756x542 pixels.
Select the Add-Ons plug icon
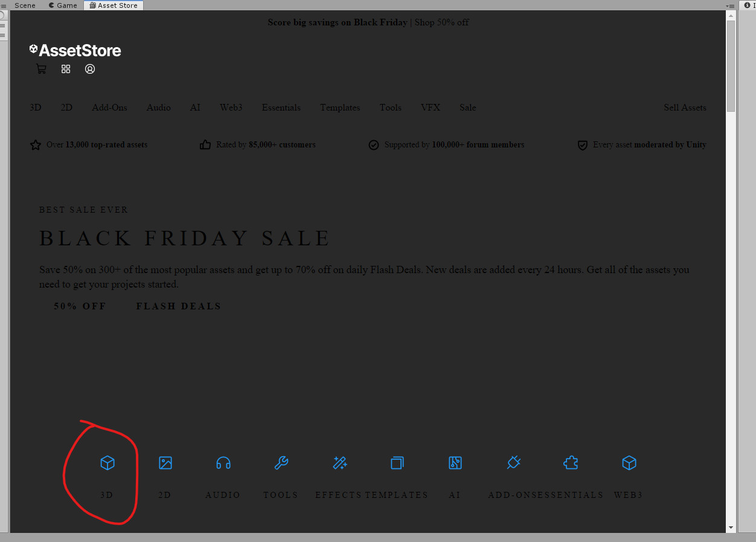(513, 463)
